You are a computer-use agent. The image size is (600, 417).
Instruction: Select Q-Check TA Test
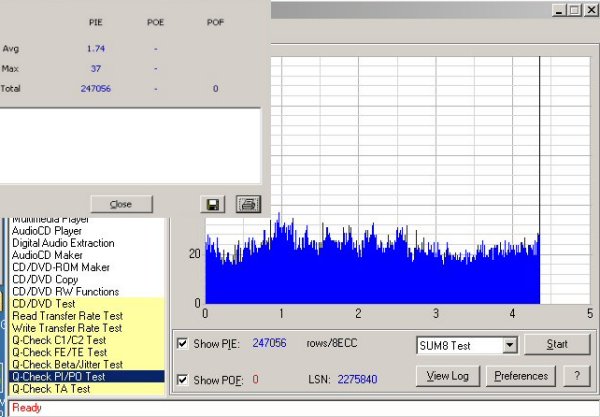pos(86,389)
